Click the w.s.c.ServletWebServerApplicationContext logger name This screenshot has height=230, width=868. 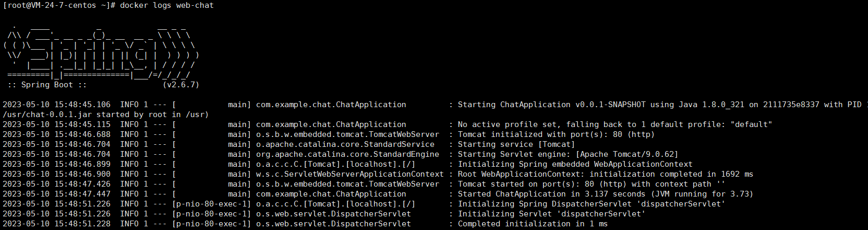(349, 174)
